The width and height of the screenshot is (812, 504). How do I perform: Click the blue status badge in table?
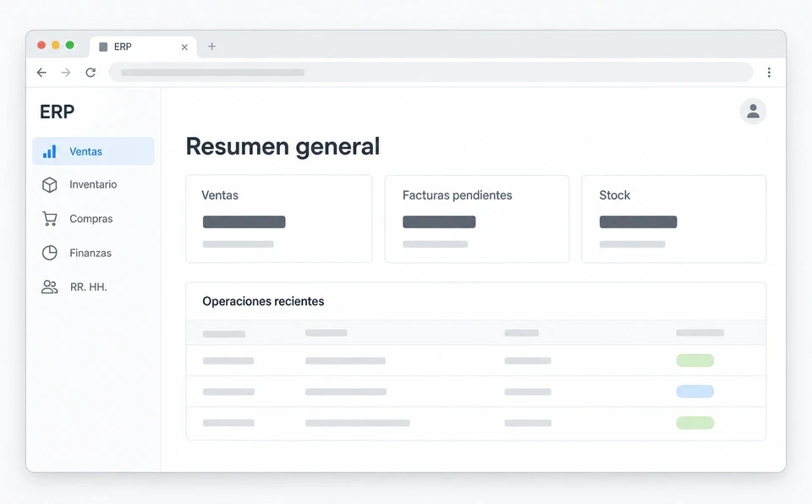(695, 392)
